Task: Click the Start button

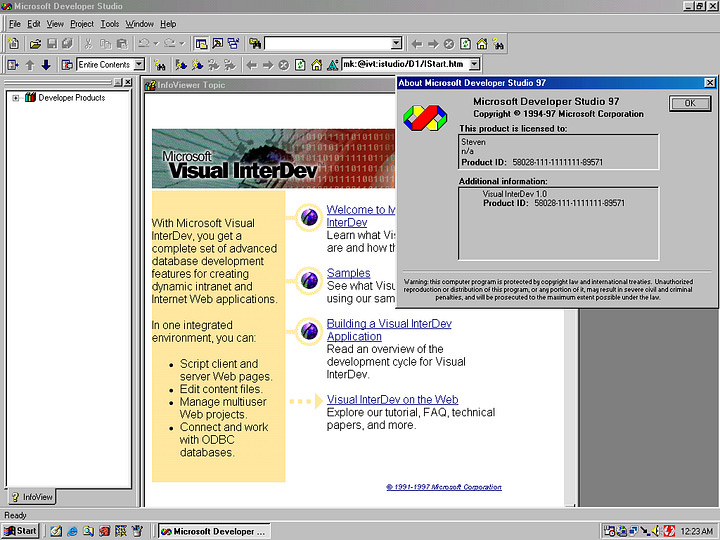Action: click(x=21, y=531)
